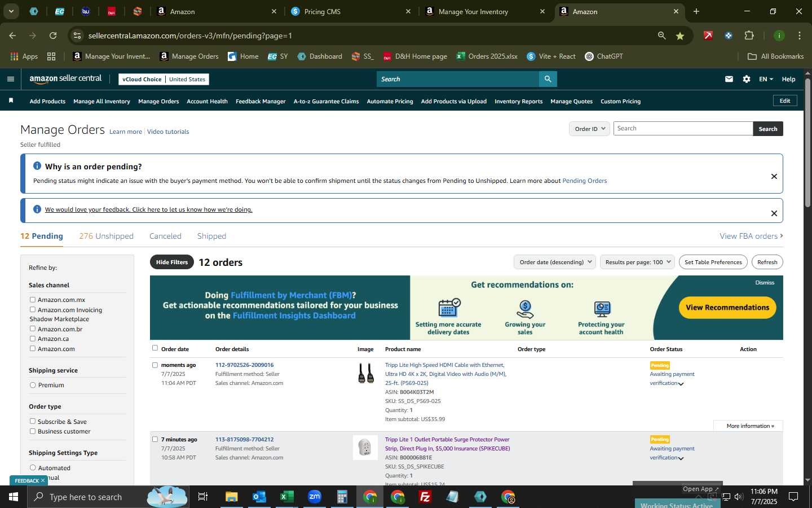Viewport: 812px width, 508px height.
Task: Bookmark this page with the star icon
Action: pos(680,36)
